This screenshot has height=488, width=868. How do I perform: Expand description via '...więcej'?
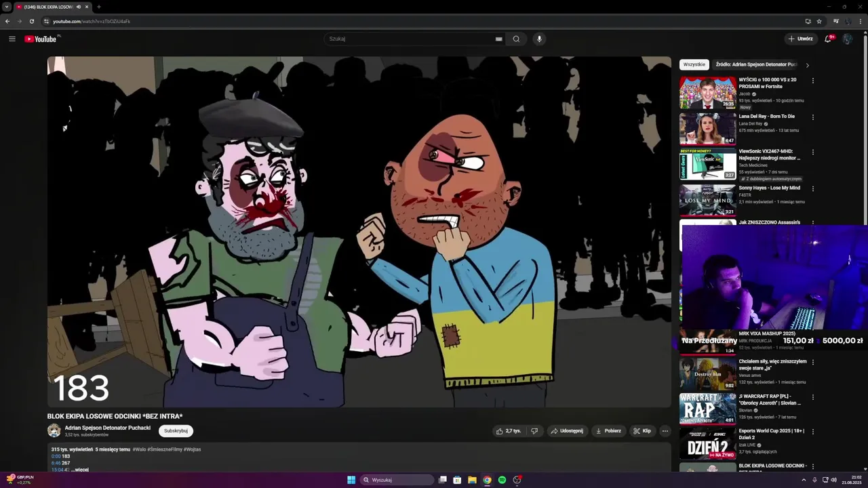80,470
